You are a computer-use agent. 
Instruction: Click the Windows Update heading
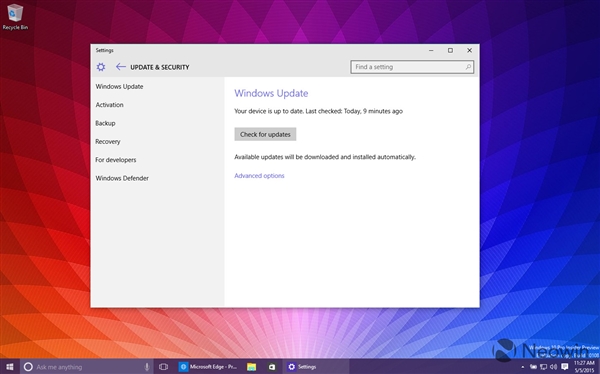tap(271, 93)
